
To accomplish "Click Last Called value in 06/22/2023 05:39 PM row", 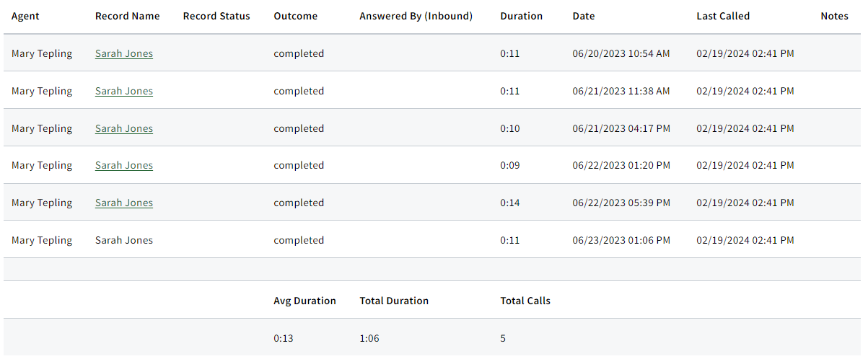I will (745, 203).
